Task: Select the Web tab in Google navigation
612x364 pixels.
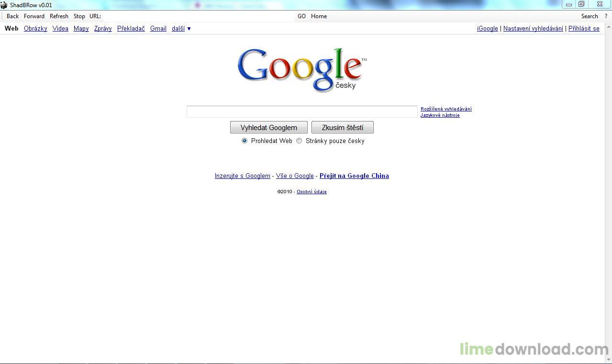Action: [11, 29]
